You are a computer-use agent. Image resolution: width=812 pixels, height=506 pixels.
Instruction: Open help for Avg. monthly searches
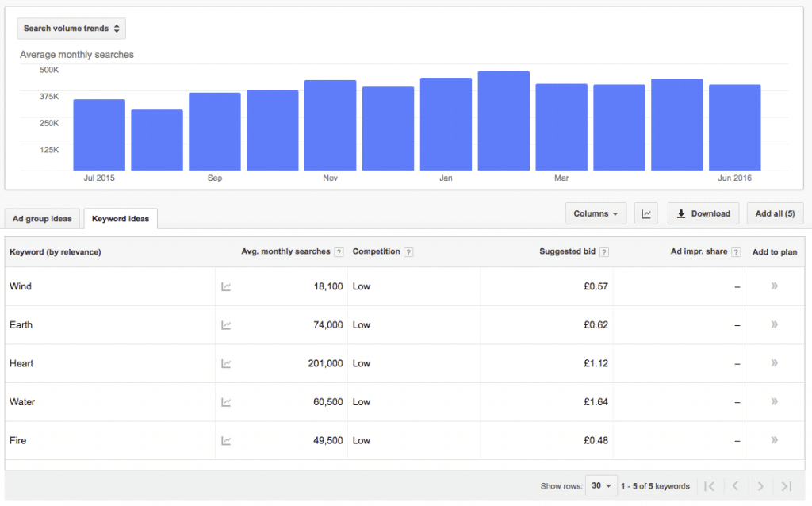pyautogui.click(x=339, y=252)
